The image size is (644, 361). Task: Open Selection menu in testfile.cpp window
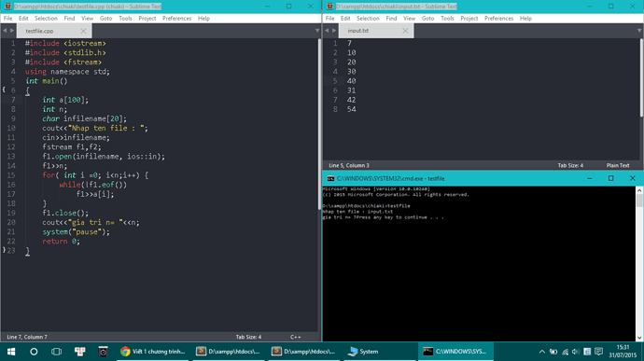[46, 19]
